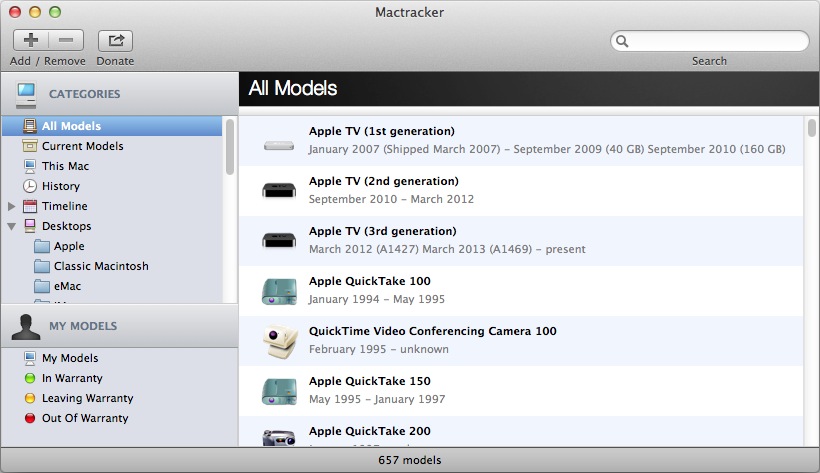Screen dimensions: 820x473
Task: Collapse the Desktops disclosure triangle
Action: (x=12, y=226)
